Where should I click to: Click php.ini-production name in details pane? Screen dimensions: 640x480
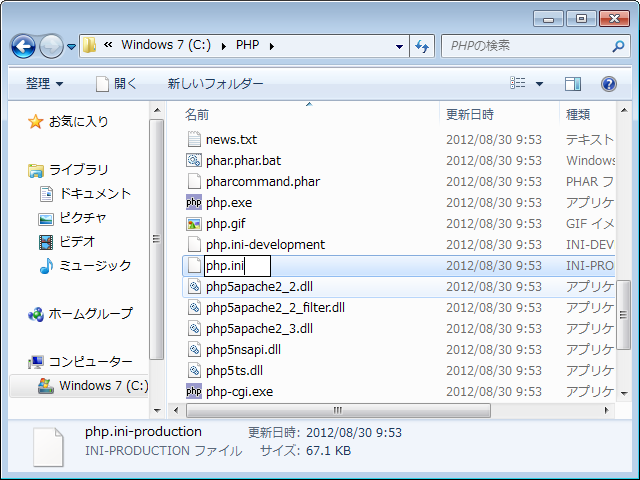click(143, 431)
